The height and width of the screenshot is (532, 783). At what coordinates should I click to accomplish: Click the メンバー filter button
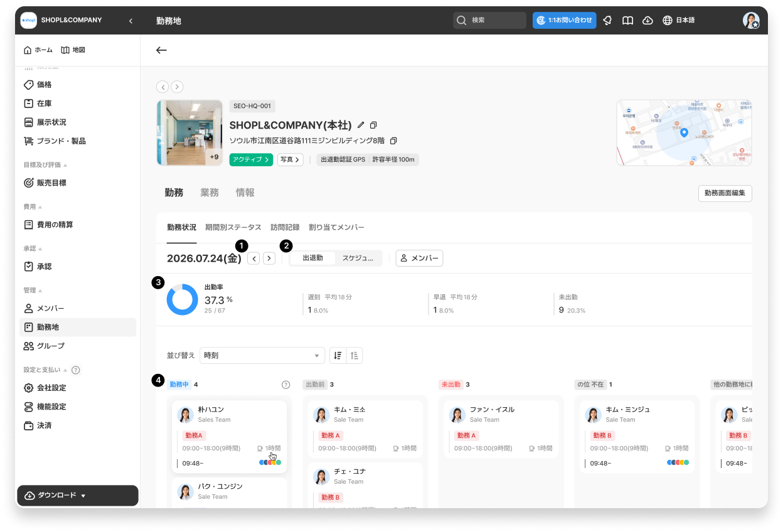[x=419, y=258]
